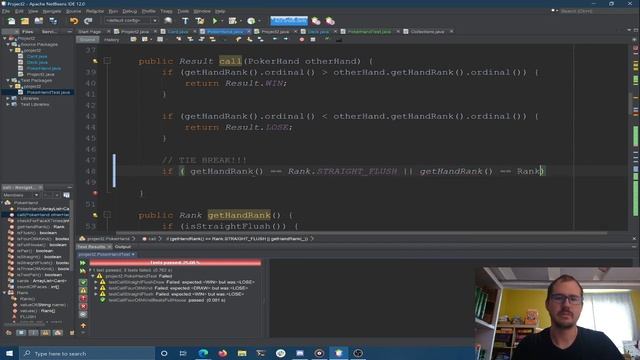This screenshot has width=640, height=360.
Task: Select Card.java in the project tree
Action: [37, 56]
